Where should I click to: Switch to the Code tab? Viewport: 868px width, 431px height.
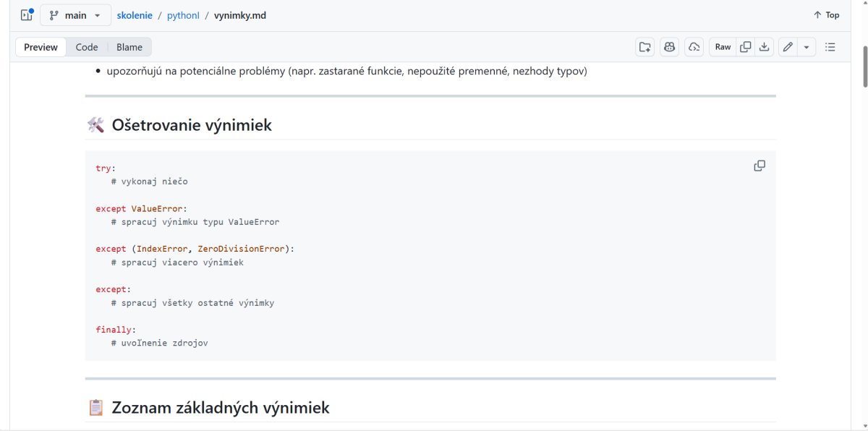pyautogui.click(x=87, y=47)
